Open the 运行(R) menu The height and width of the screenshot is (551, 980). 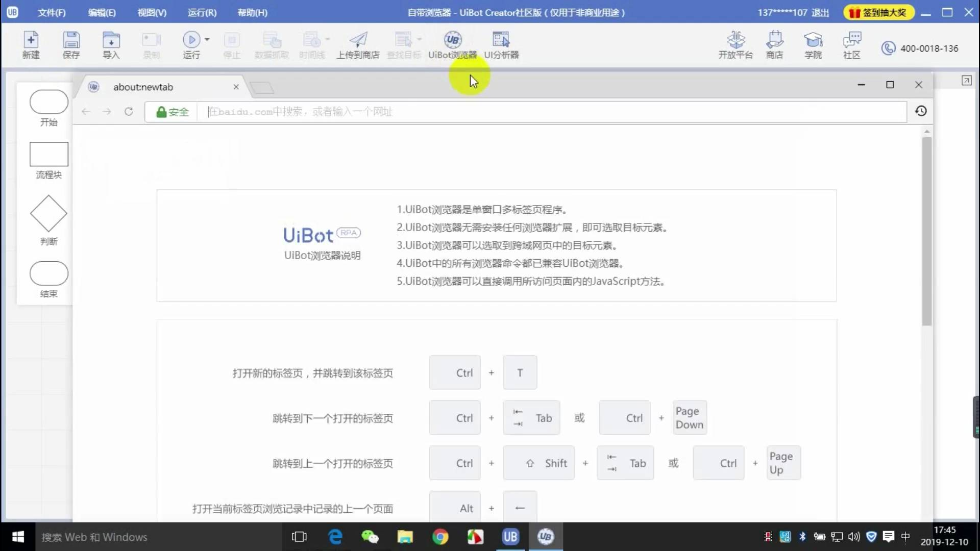click(x=202, y=12)
